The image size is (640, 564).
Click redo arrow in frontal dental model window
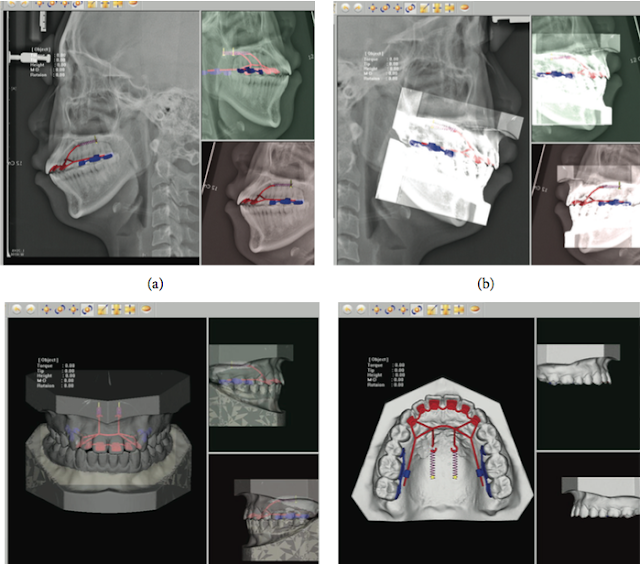tap(31, 309)
